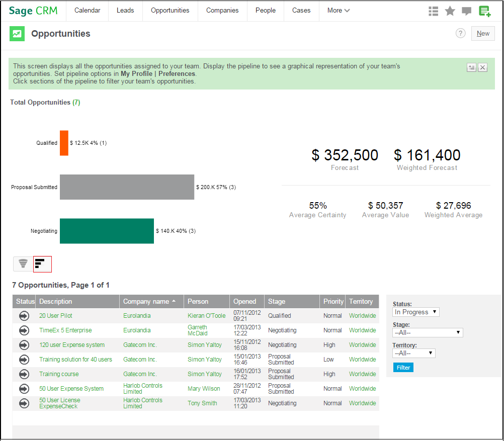
Task: Click the $ 352,500 Forecast value
Action: 345,155
